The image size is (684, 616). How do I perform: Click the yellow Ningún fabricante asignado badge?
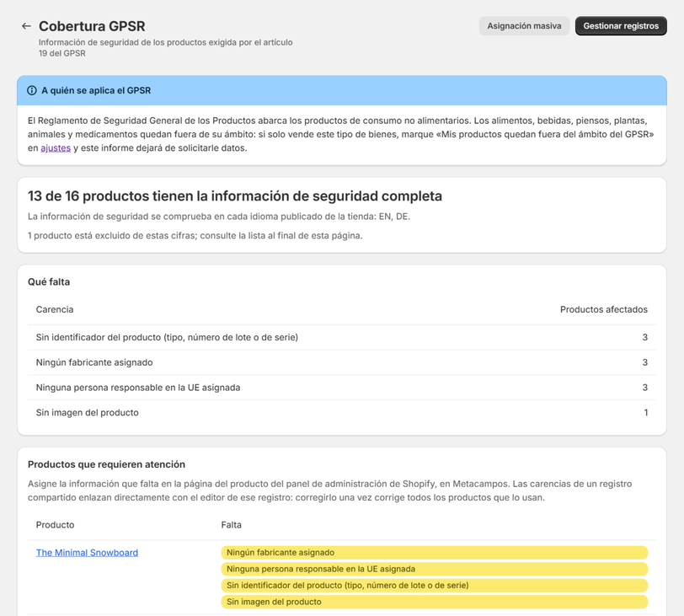point(434,552)
